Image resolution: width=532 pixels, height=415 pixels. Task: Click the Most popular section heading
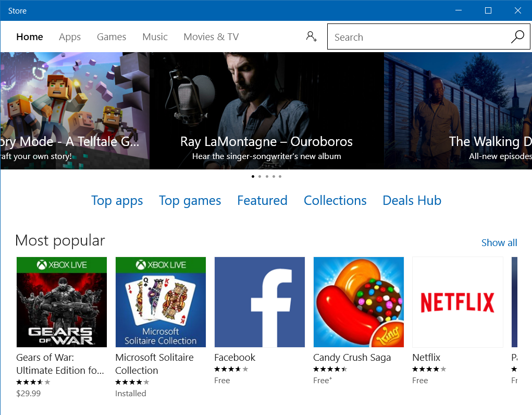[x=60, y=241]
